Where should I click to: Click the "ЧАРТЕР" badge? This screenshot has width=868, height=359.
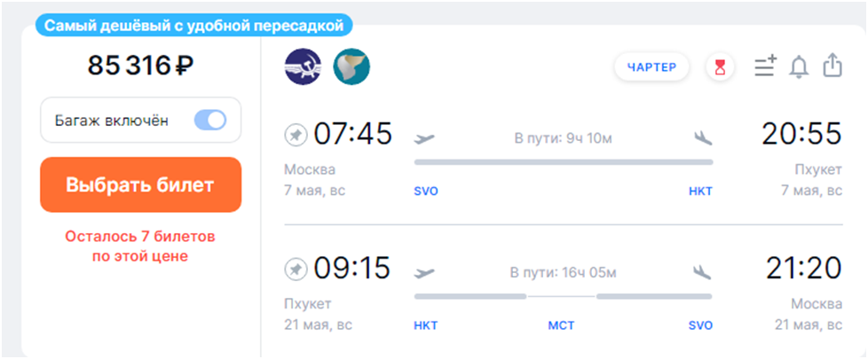click(651, 66)
